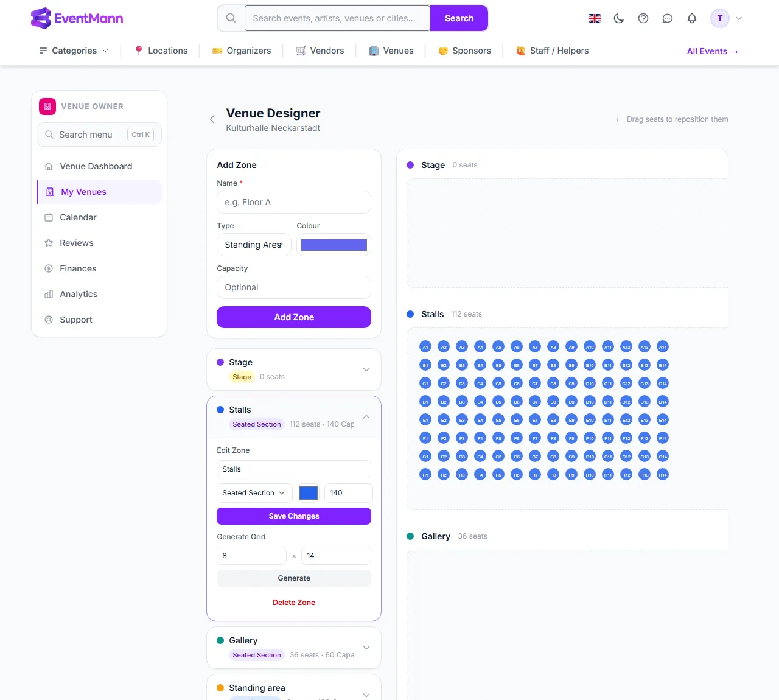The height and width of the screenshot is (700, 779).
Task: Click the purple Search button
Action: tap(459, 18)
